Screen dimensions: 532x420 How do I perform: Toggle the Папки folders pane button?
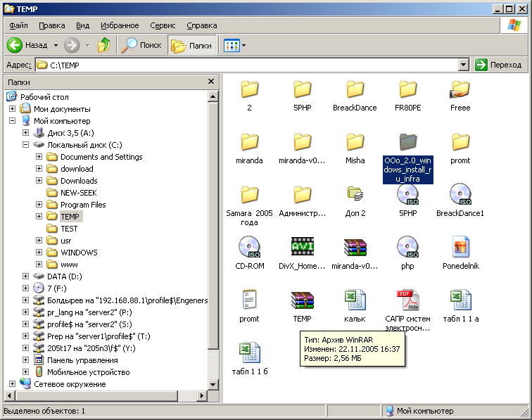tap(192, 45)
